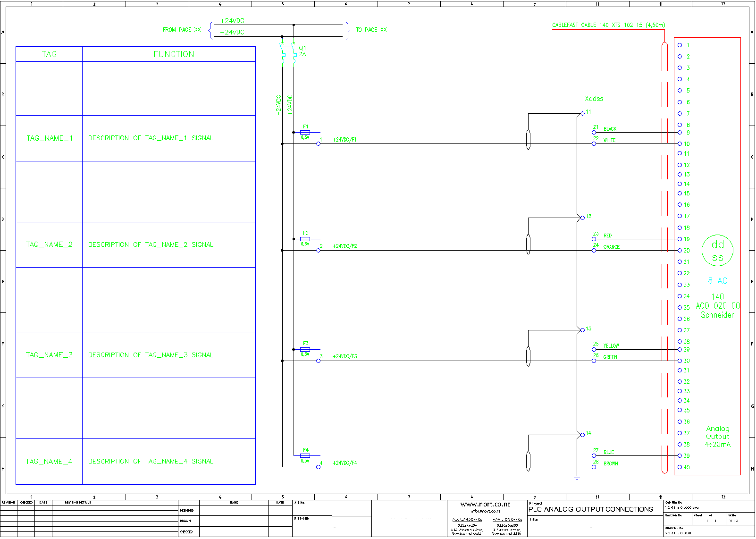Click the earth ground symbol
The height and width of the screenshot is (539, 756).
pos(577,477)
